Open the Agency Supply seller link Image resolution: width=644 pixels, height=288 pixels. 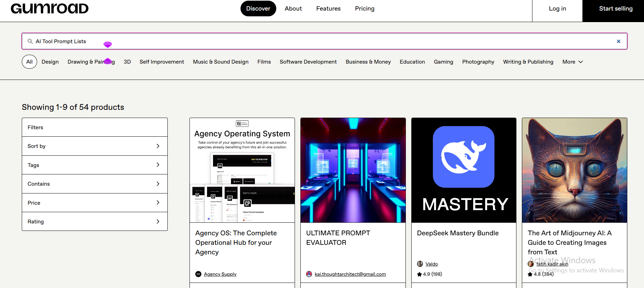[x=220, y=274]
